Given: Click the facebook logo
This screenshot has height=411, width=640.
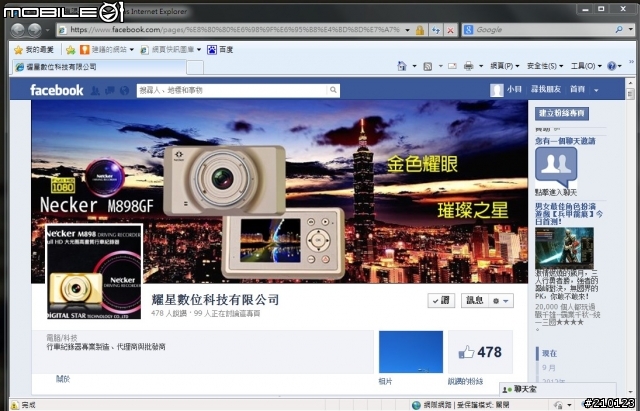Looking at the screenshot, I should click(x=56, y=90).
